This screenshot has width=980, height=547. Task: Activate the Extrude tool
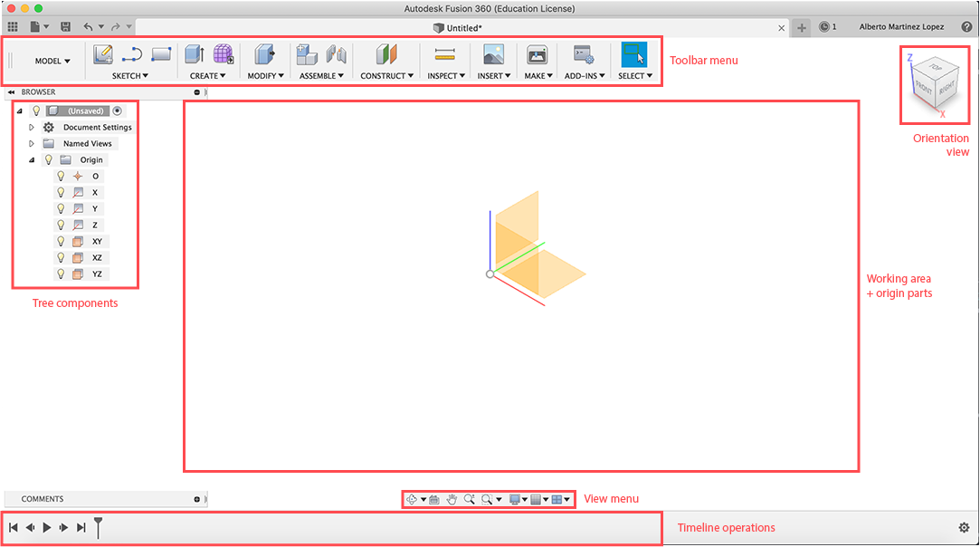195,54
